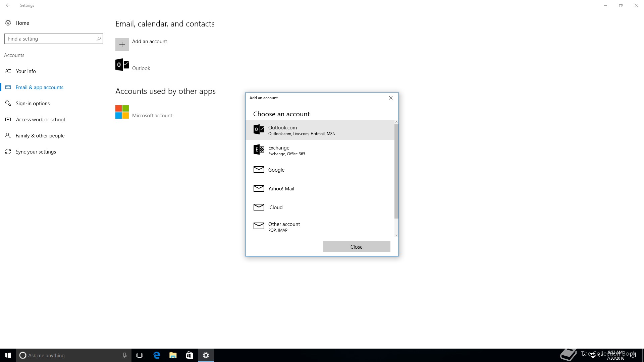Click the Add an account label
The width and height of the screenshot is (644, 362).
coord(150,41)
